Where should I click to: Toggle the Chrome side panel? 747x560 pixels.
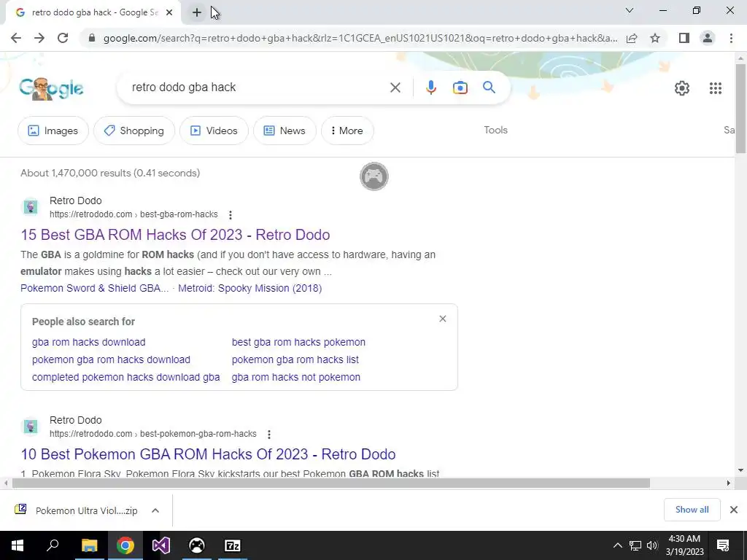tap(684, 38)
